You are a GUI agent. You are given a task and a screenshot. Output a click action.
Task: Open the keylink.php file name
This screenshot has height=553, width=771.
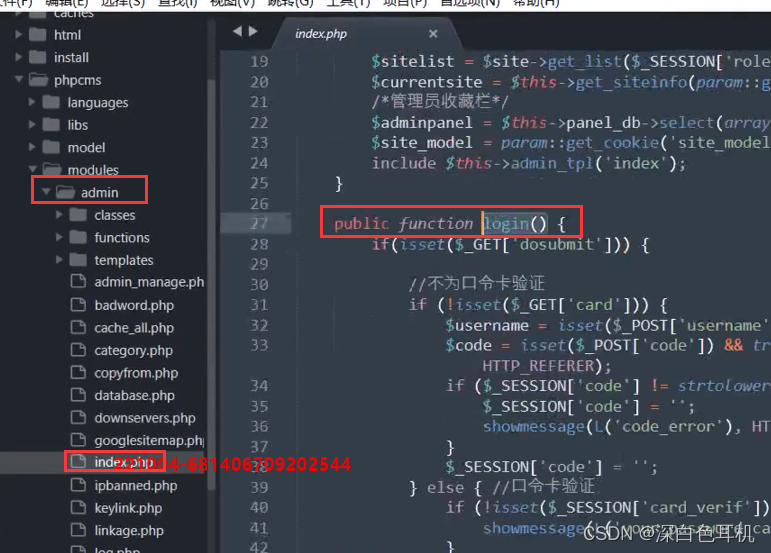(128, 508)
